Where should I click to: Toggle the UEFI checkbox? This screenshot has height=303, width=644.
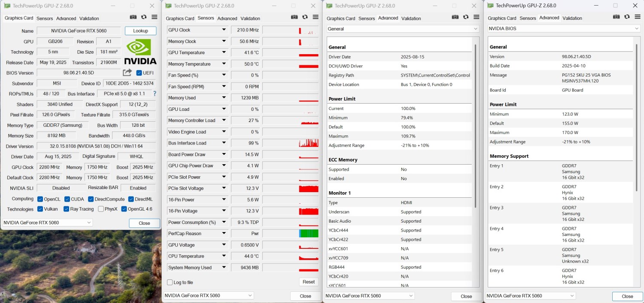pyautogui.click(x=139, y=73)
